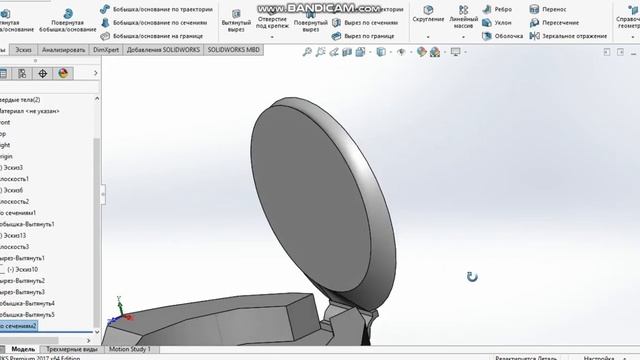640x360 pixels.
Task: Click the Перенос tool
Action: tap(548, 9)
